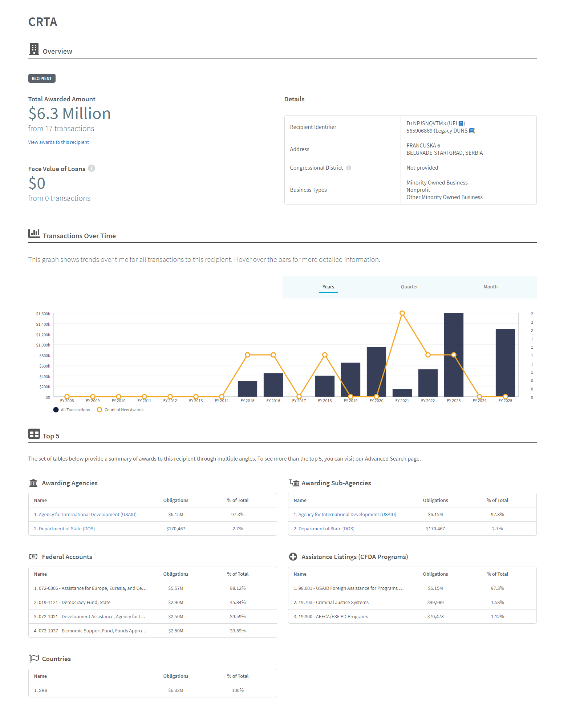Click the Awarding Agencies bank icon
Image resolution: width=588 pixels, height=721 pixels.
(33, 483)
